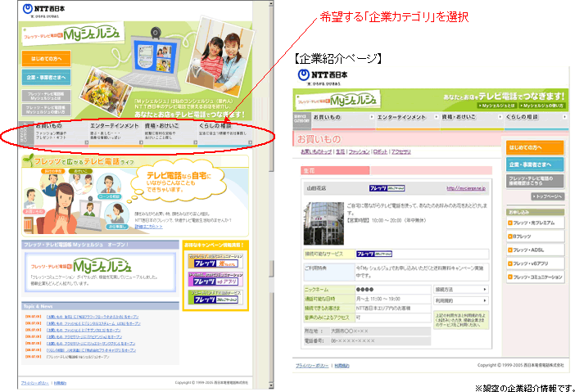The width and height of the screenshot is (575, 392).
Task: Open the green フレッツ コミュニケーション campaign banner
Action: point(215,297)
